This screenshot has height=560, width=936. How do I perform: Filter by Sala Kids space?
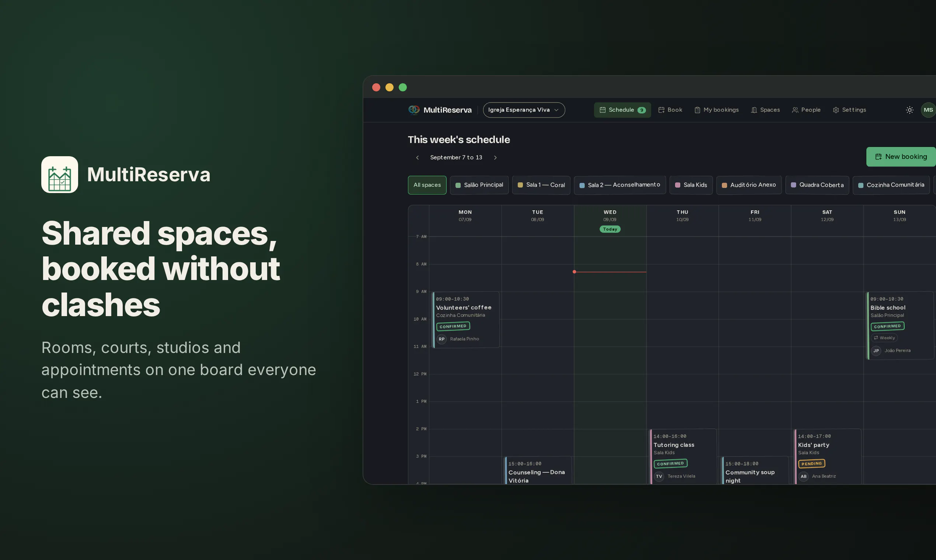pyautogui.click(x=691, y=185)
